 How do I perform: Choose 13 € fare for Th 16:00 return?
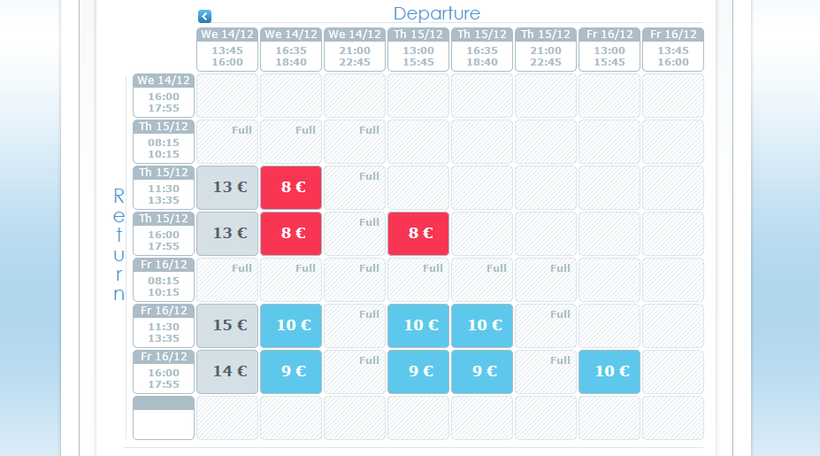(227, 233)
